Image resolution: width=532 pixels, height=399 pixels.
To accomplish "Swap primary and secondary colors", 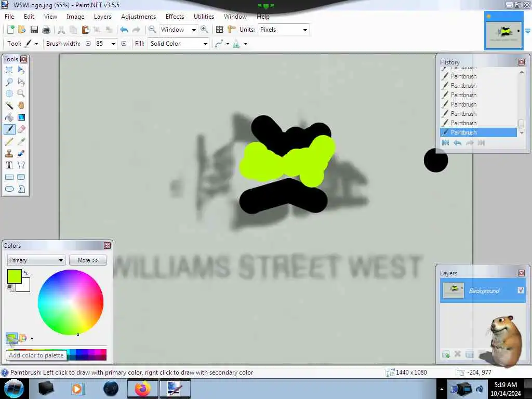I will 26,273.
